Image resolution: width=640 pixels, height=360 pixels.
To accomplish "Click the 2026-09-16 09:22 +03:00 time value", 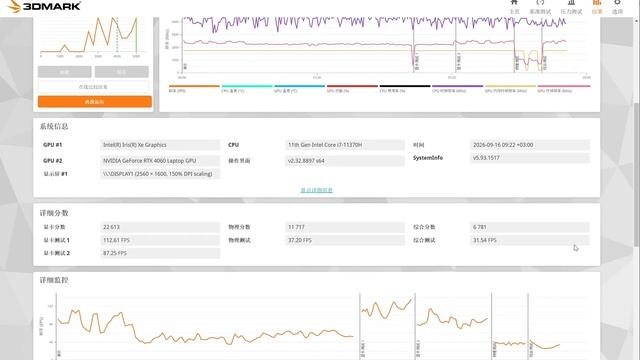I will [530, 145].
